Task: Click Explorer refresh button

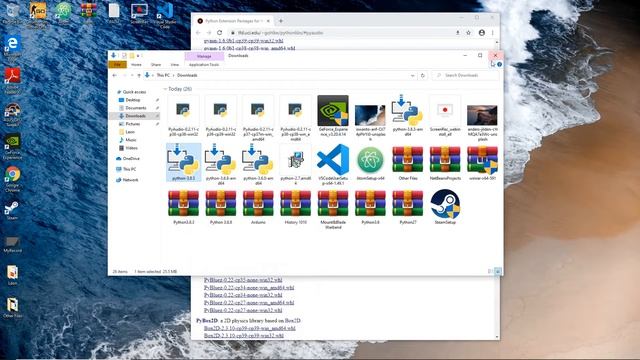Action: tap(422, 76)
